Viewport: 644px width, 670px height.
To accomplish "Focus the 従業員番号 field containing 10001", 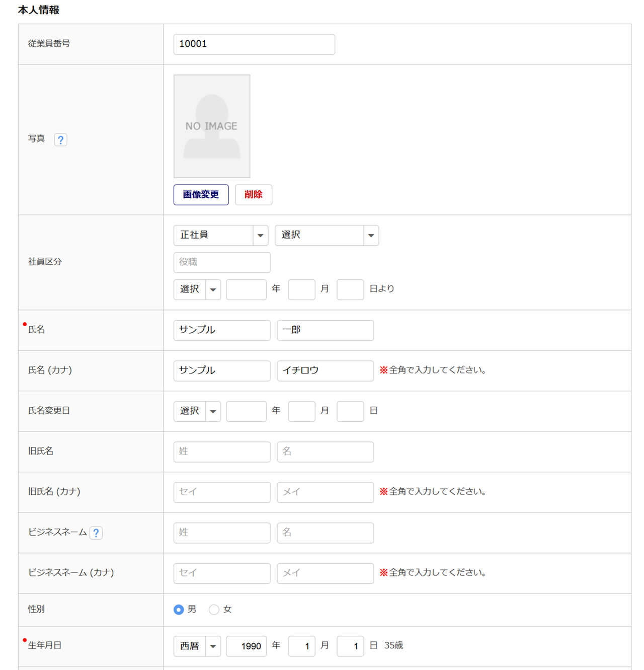I will [x=254, y=44].
